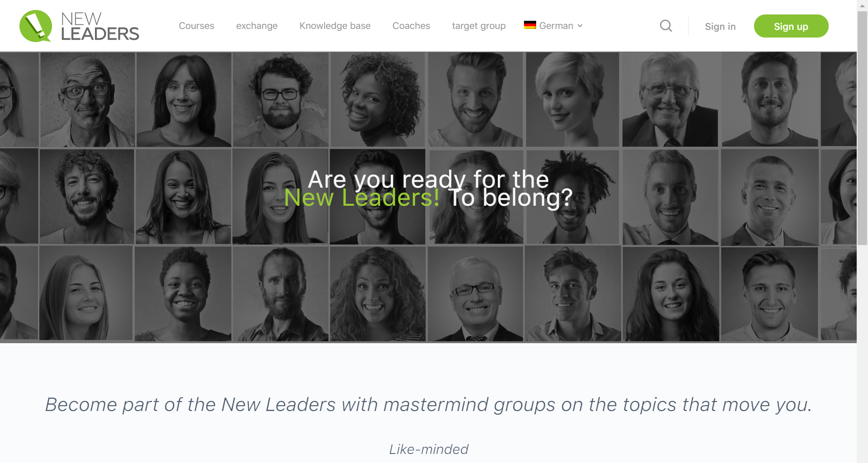Open the Knowledge base page

335,26
